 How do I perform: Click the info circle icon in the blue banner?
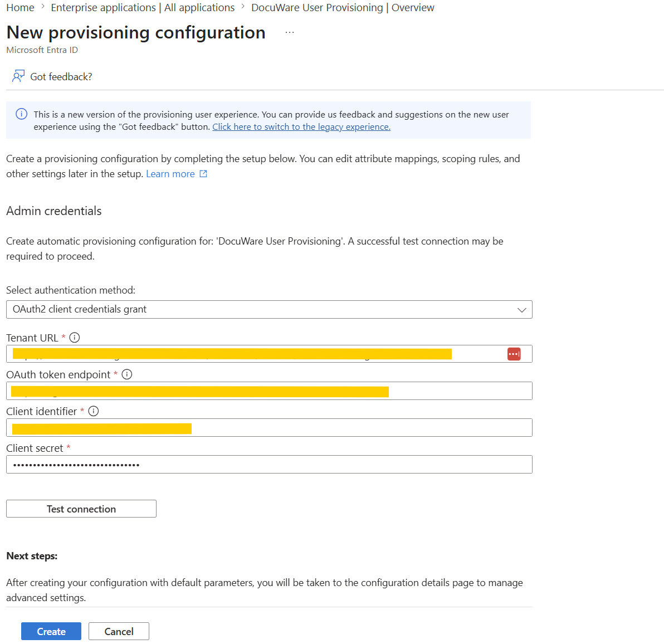click(x=22, y=114)
